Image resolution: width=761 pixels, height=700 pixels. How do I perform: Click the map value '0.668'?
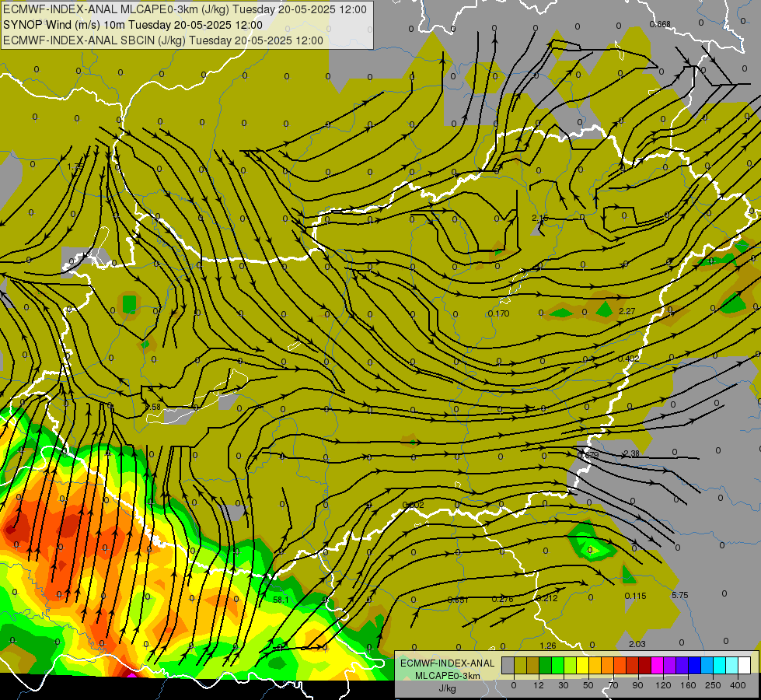(660, 24)
